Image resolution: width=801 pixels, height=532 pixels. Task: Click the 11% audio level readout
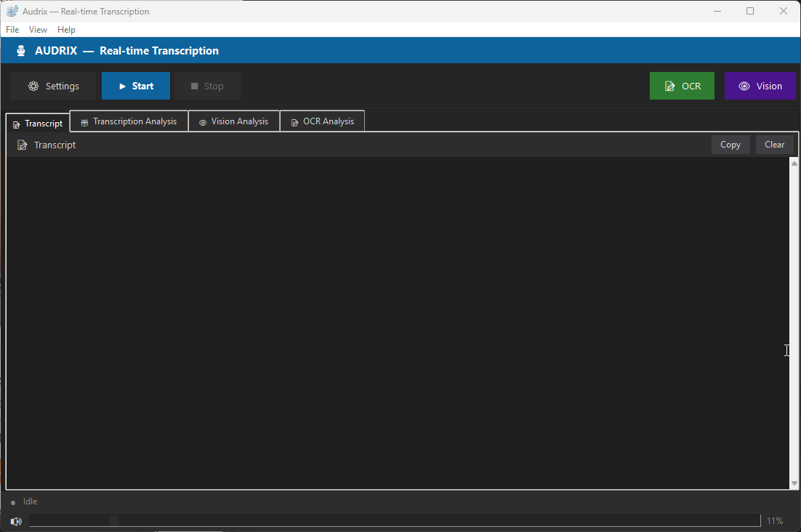[x=775, y=521]
